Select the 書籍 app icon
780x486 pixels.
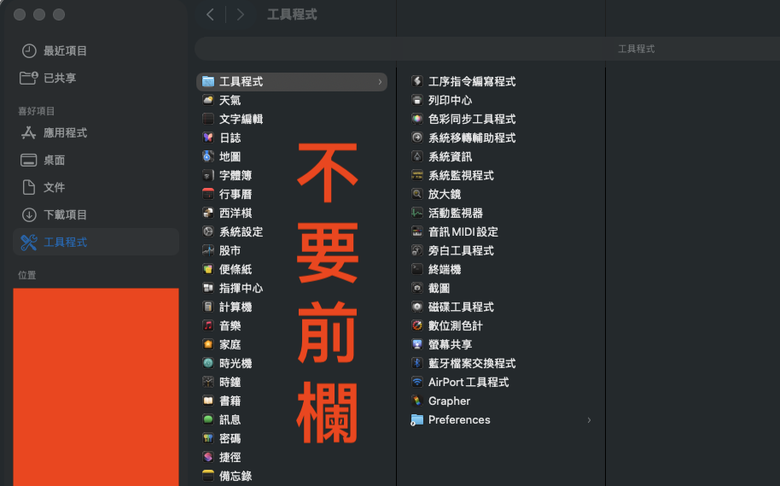tap(208, 401)
